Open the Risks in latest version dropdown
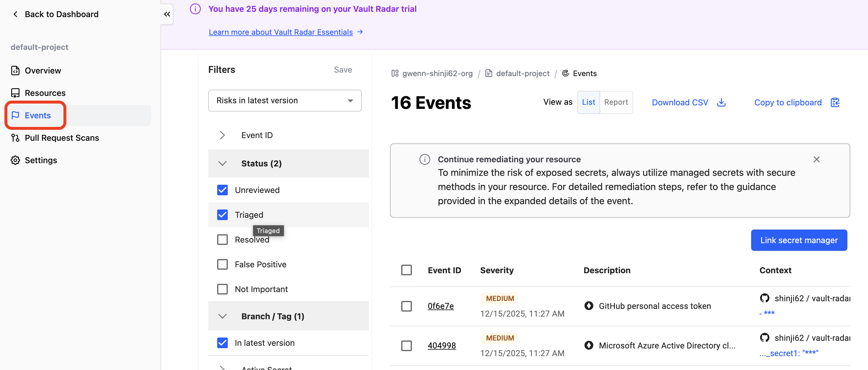The height and width of the screenshot is (370, 868). [285, 100]
